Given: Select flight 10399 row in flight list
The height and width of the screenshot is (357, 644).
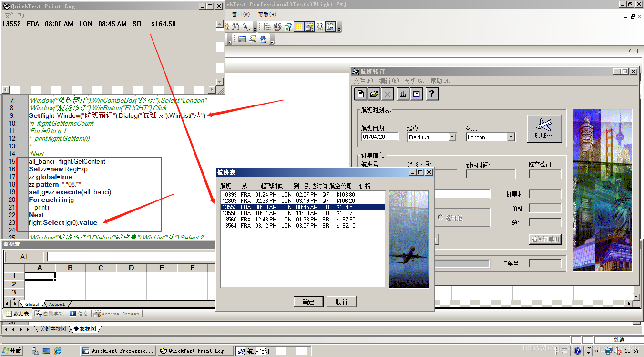Looking at the screenshot, I should 303,195.
